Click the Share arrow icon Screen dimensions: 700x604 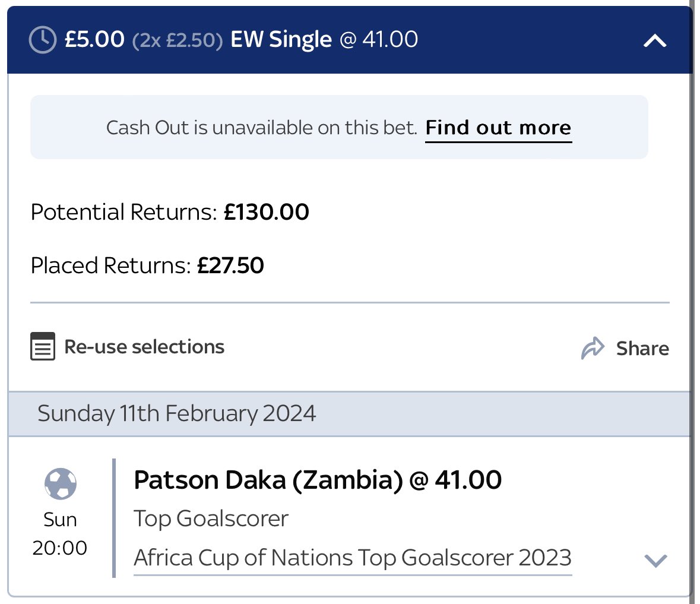(x=593, y=348)
